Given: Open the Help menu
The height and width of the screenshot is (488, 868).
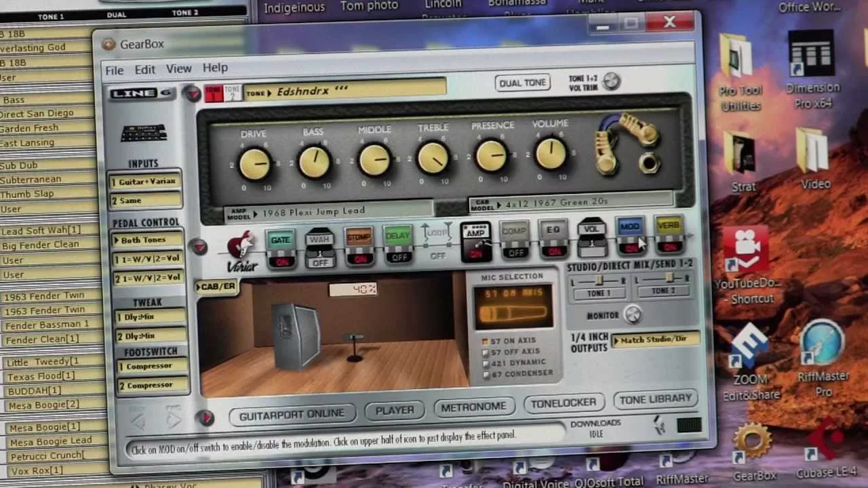Looking at the screenshot, I should [x=215, y=68].
